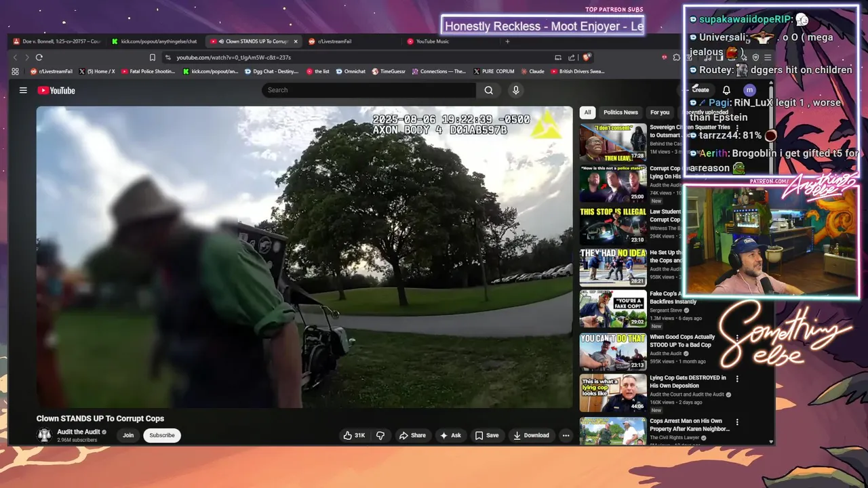Viewport: 868px width, 488px height.
Task: Like the video with thumbs up 31K
Action: coord(354,435)
